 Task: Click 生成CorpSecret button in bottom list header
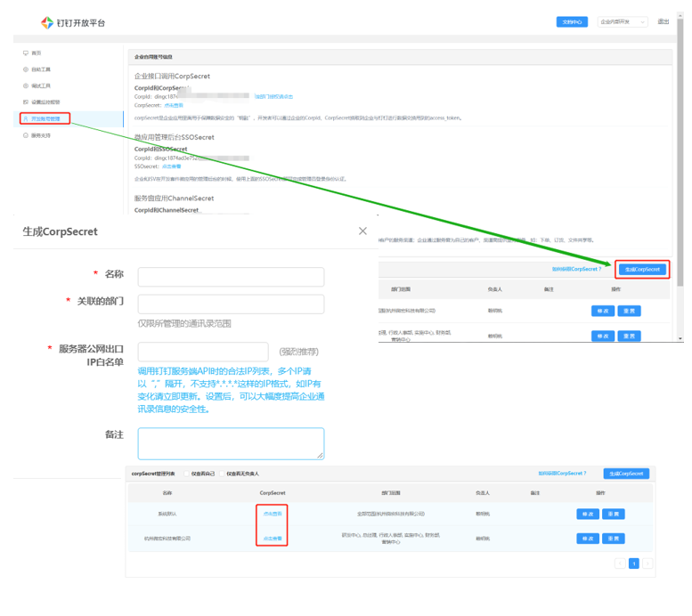pos(626,474)
